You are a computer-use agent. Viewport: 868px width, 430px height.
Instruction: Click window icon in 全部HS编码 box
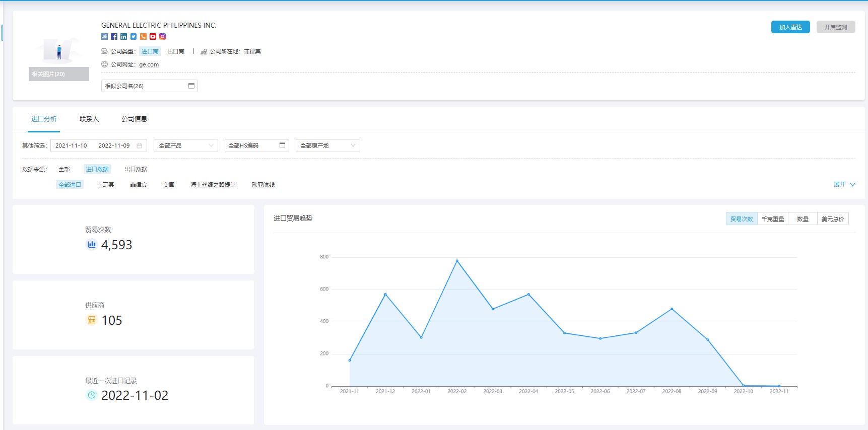282,146
